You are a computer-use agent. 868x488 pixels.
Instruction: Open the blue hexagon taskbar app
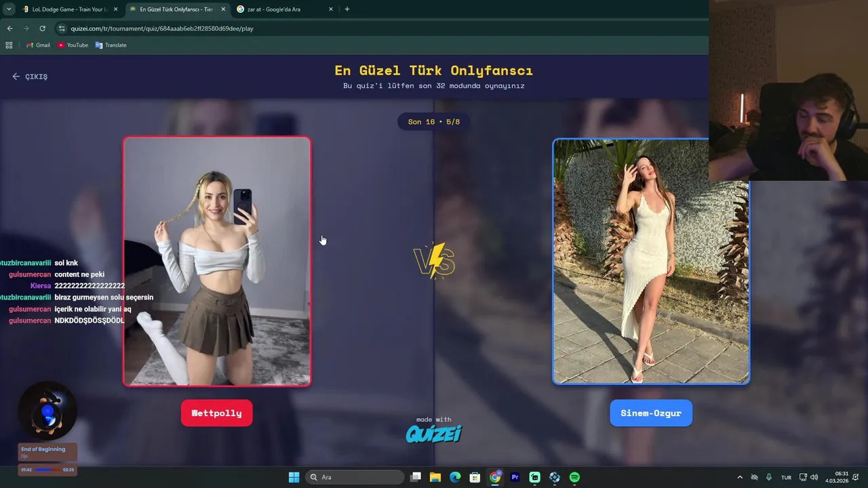(555, 477)
